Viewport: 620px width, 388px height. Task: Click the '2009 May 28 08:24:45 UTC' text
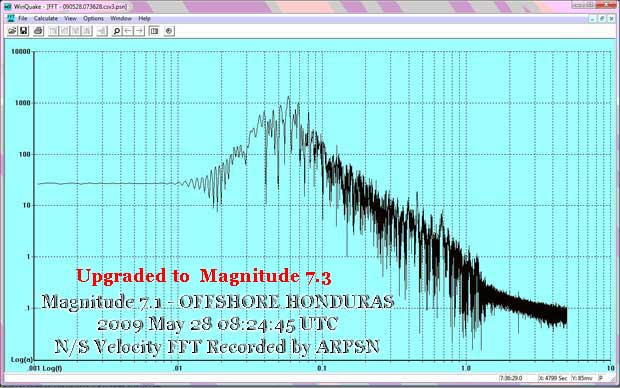click(x=217, y=324)
